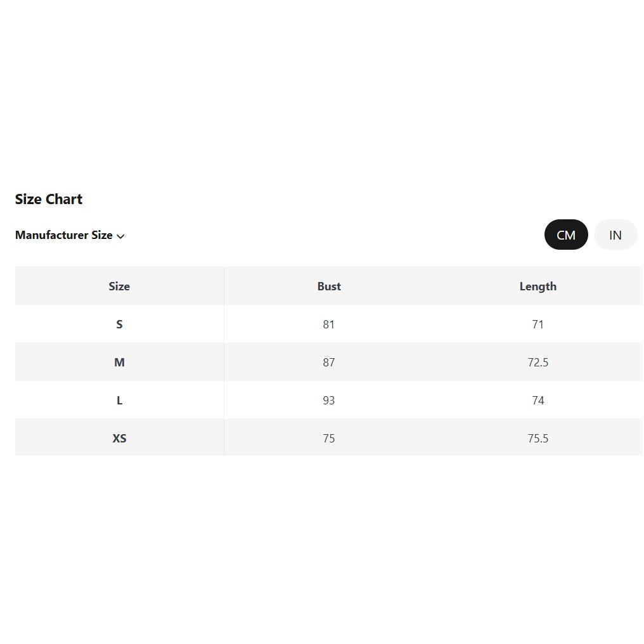Click bust value 81
Screen dimensions: 644x644
click(x=328, y=325)
